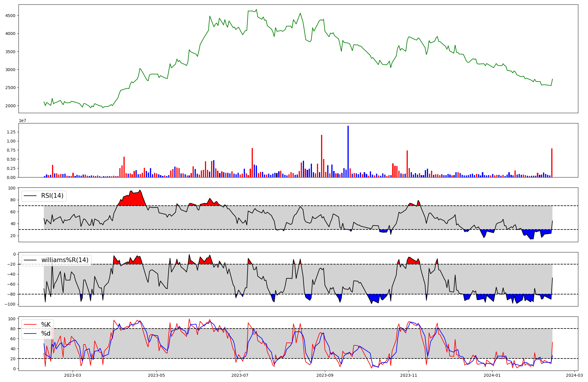
Task: Click the williams%R(14) legend label
Action: click(x=65, y=260)
